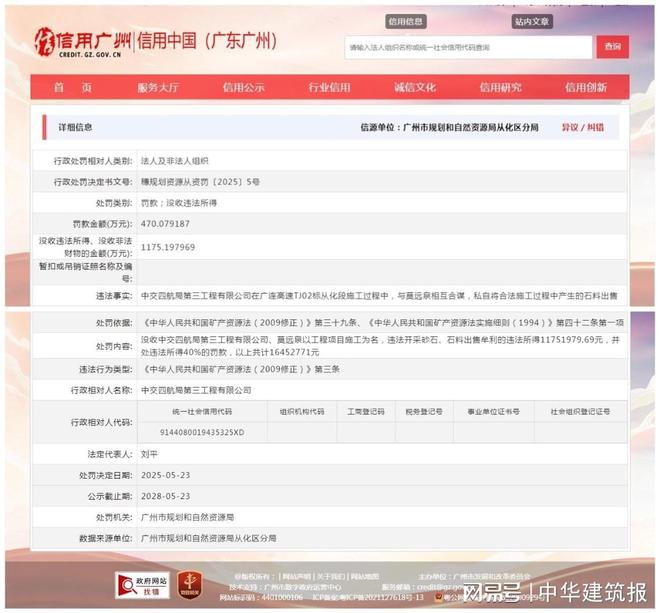Open 服务大厅 navigation item

click(x=158, y=87)
